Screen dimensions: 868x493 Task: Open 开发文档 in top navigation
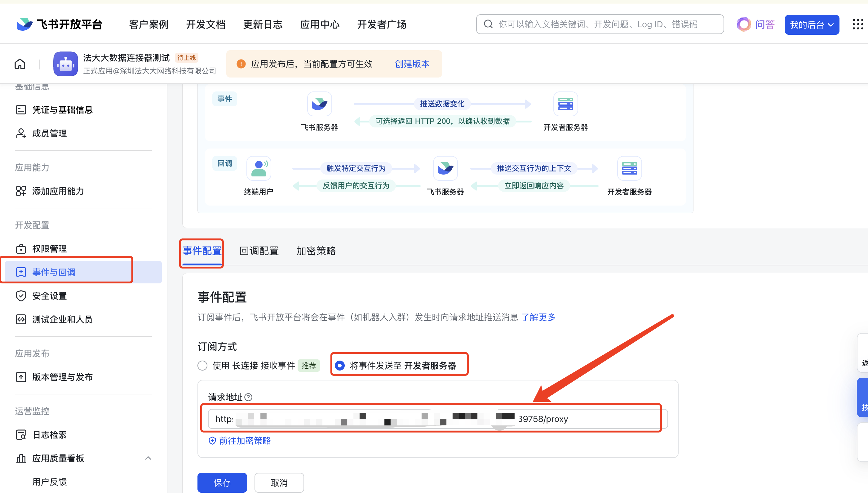point(206,24)
